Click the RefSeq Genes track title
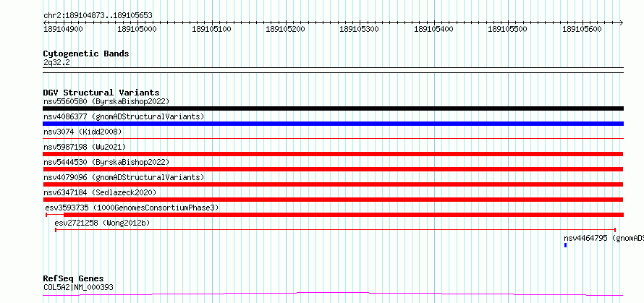Viewport: 644px width, 303px height. (x=73, y=279)
